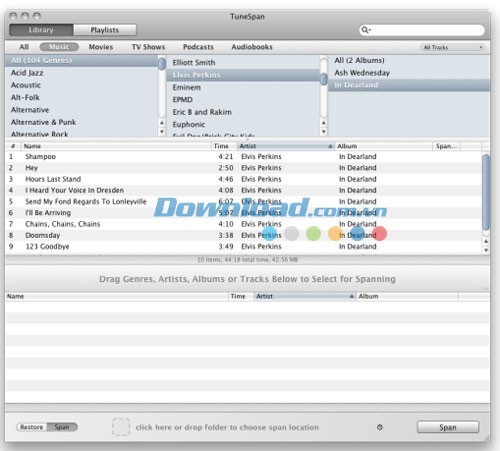The image size is (500, 451).
Task: Select the track Shampoo
Action: [243, 156]
